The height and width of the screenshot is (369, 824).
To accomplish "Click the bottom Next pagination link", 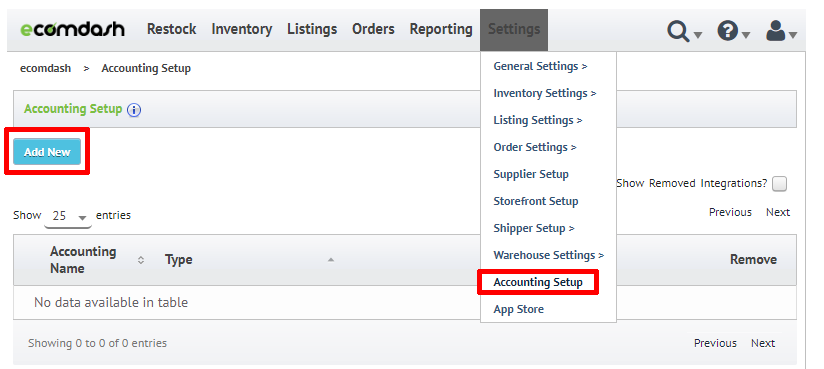I will 763,343.
